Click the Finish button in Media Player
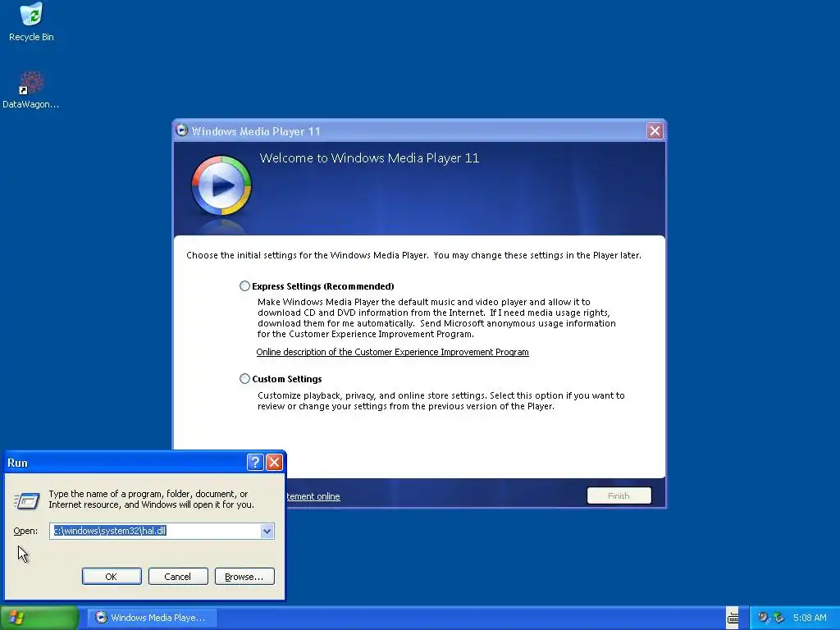This screenshot has height=630, width=840. pos(619,495)
